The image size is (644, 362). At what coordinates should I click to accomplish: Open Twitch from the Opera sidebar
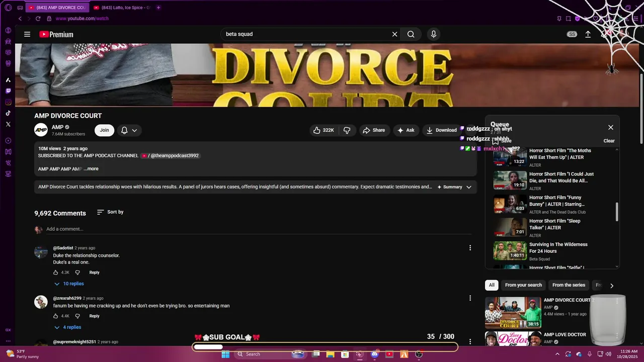tap(8, 91)
